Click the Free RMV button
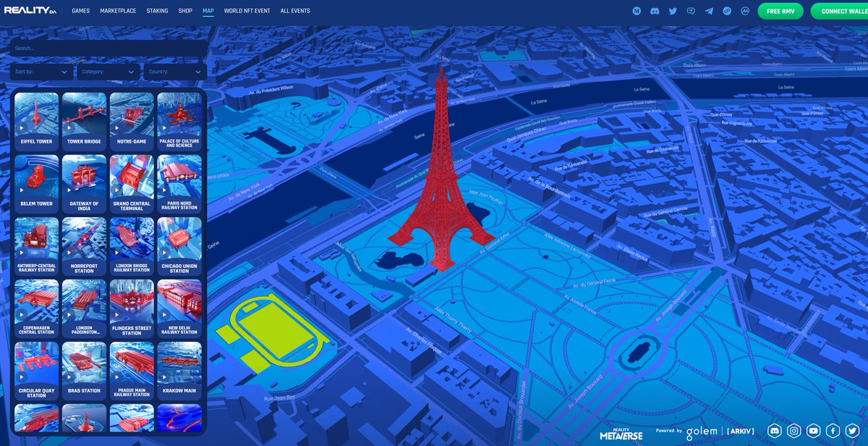Viewport: 868px width, 446px height. 780,11
